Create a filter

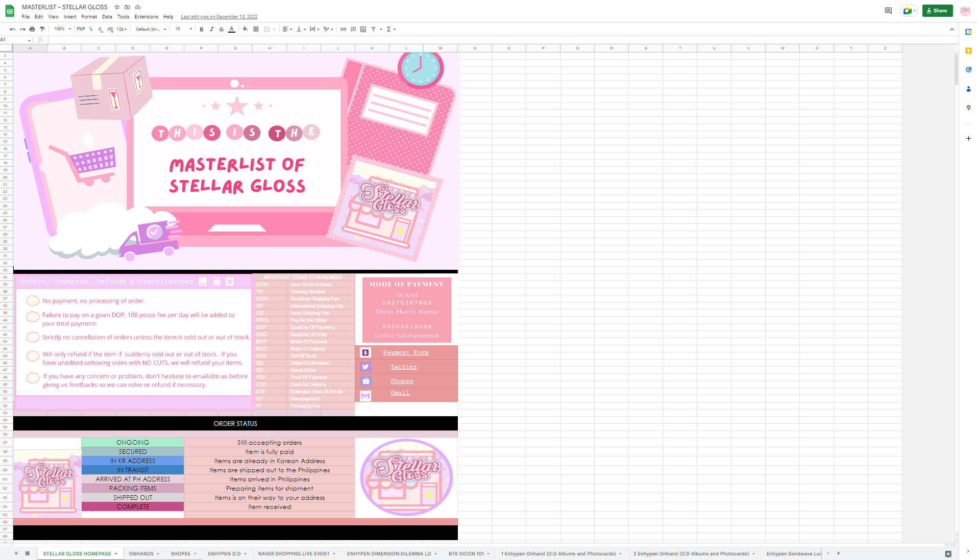374,29
